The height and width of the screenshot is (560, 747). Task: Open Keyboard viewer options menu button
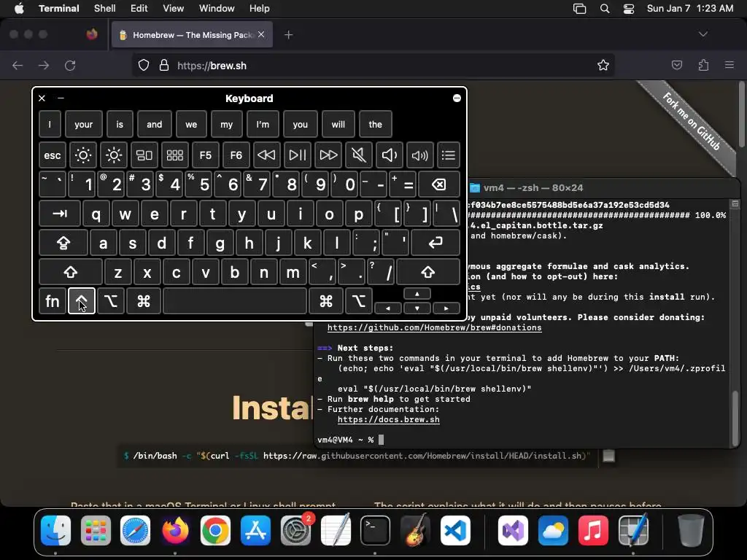(x=457, y=98)
